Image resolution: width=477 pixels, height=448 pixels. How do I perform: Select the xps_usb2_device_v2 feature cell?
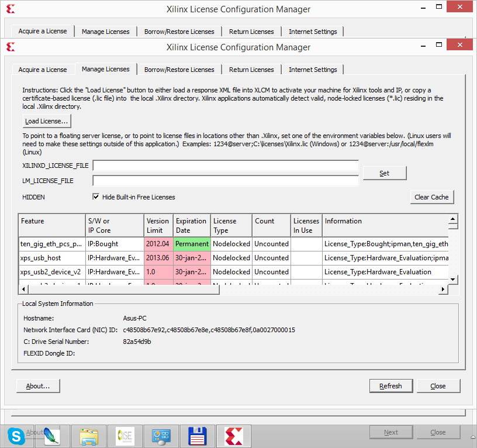tap(52, 272)
